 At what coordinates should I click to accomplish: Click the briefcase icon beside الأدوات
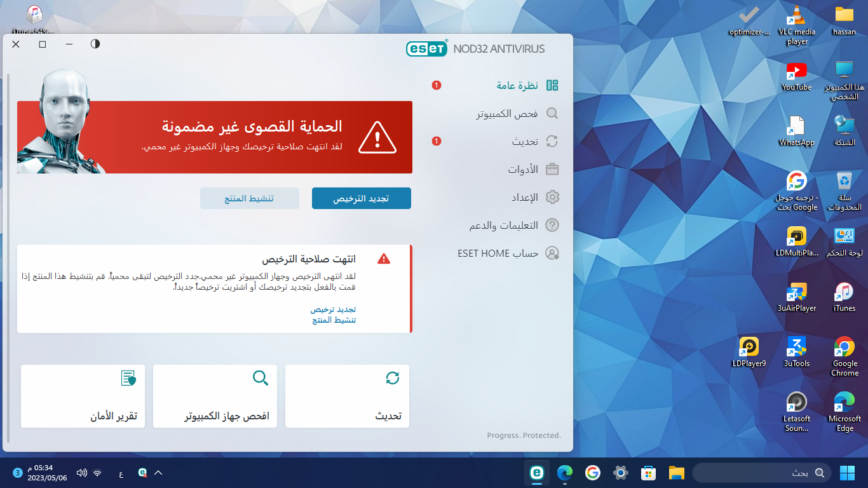(x=552, y=169)
